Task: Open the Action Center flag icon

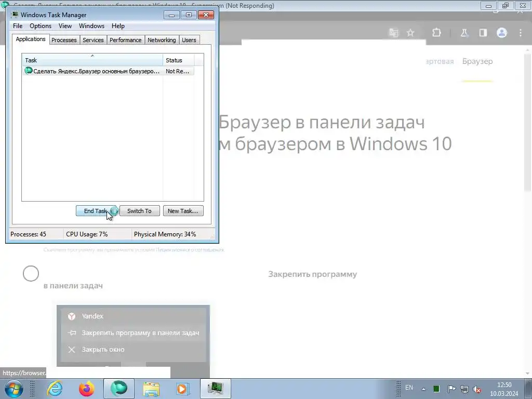Action: click(x=451, y=389)
